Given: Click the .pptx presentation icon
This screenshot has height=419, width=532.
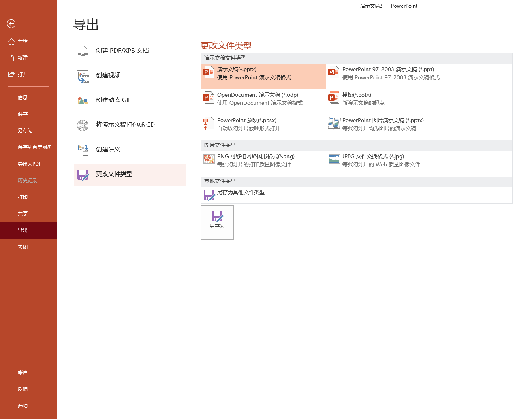Looking at the screenshot, I should pyautogui.click(x=209, y=72).
